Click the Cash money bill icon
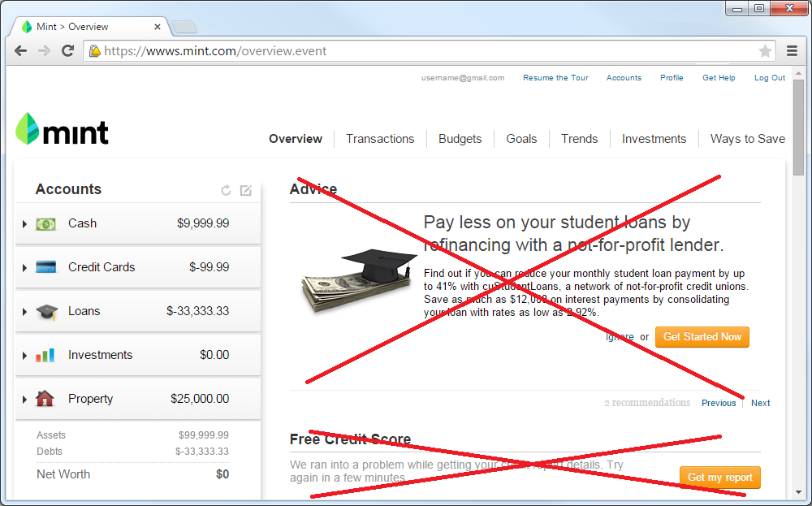The width and height of the screenshot is (812, 506). point(45,223)
